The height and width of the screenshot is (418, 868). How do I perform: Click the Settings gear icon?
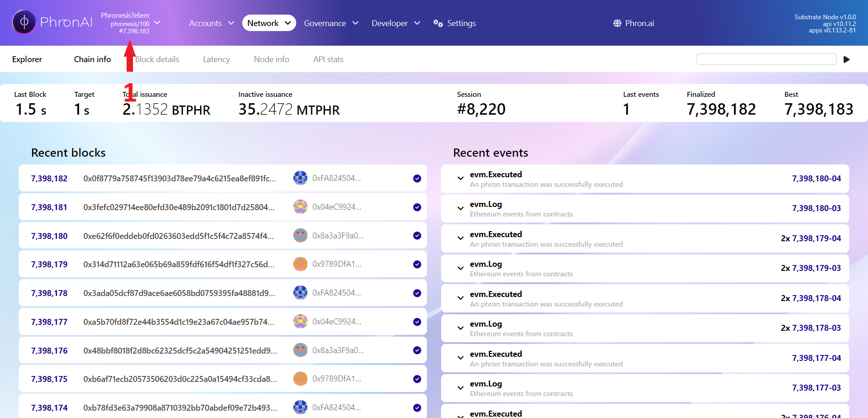pos(438,23)
